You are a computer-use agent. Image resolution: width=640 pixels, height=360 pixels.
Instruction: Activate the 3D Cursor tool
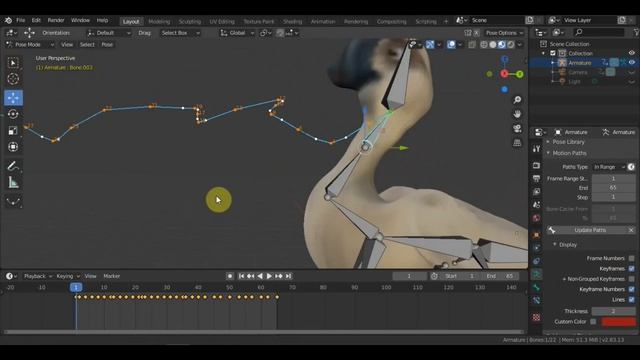13,79
